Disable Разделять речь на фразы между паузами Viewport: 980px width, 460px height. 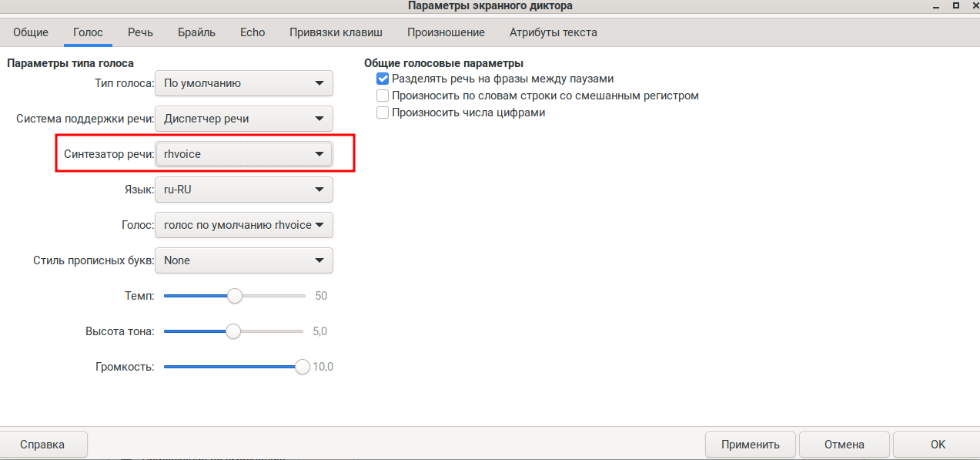383,79
